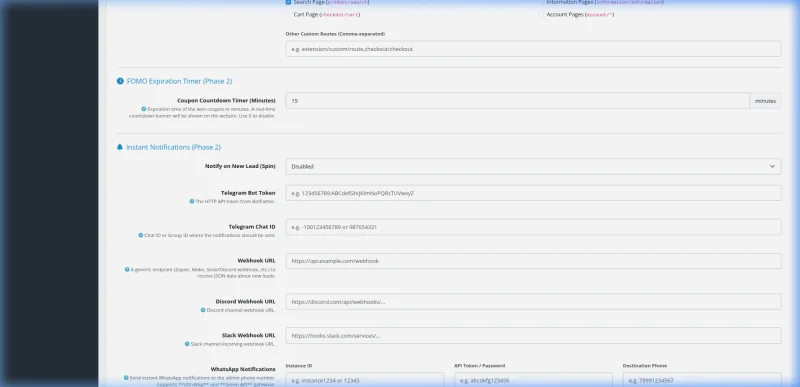Click the info icon under Telegram Chat ID

tap(140, 235)
